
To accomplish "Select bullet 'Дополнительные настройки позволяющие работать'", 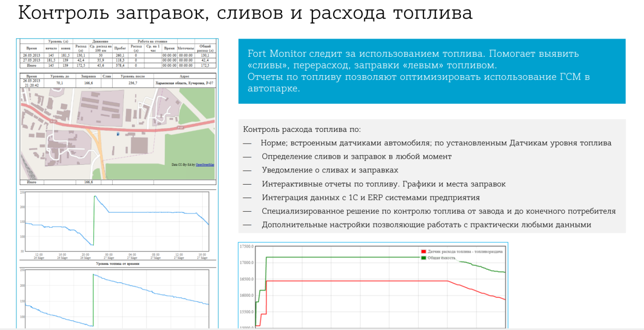I will coord(426,225).
